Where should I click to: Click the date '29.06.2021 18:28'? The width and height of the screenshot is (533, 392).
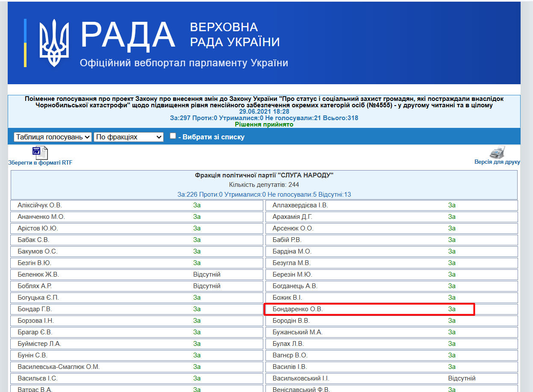point(264,112)
